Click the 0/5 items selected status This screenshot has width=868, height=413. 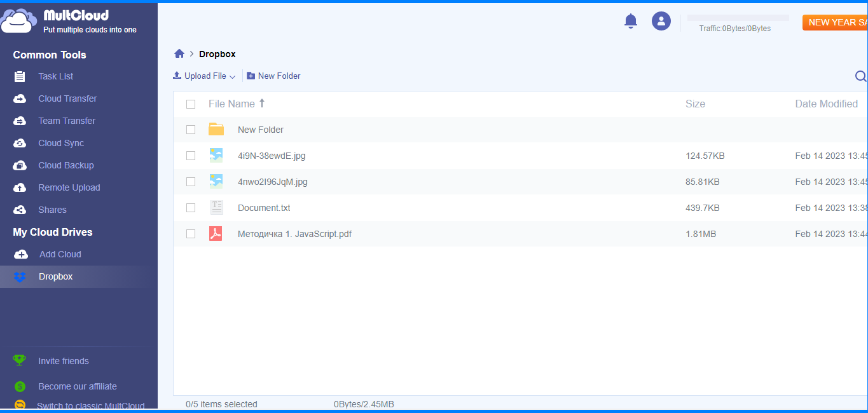coord(221,404)
